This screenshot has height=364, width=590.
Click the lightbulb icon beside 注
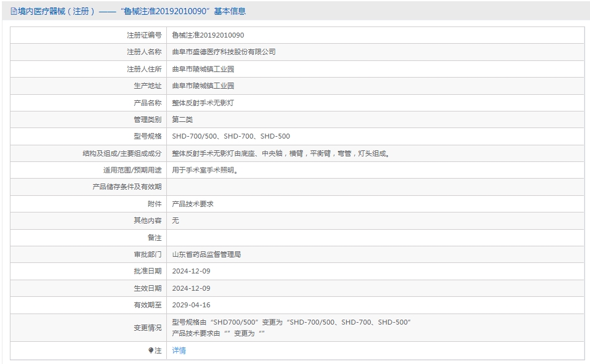click(x=151, y=350)
